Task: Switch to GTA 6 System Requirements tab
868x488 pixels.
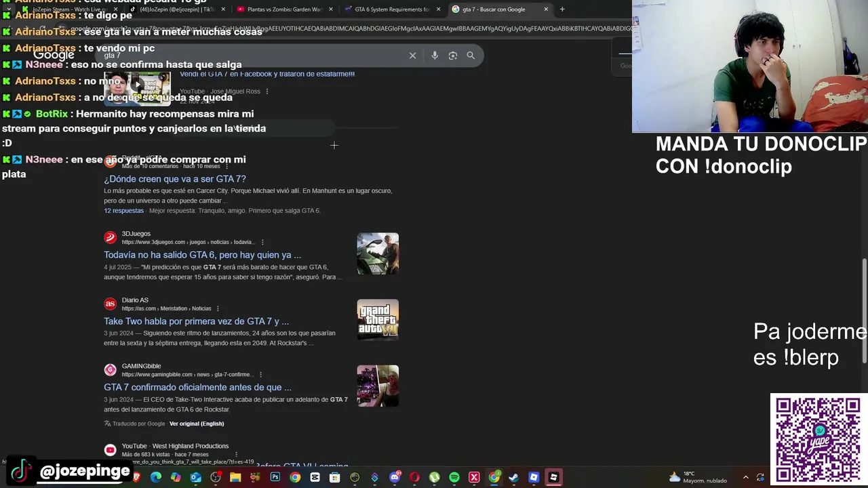Action: point(392,9)
